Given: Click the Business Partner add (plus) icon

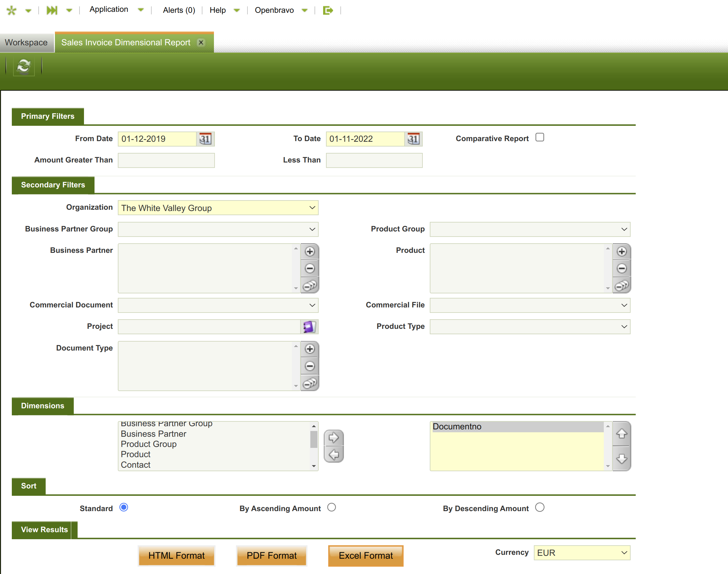Looking at the screenshot, I should tap(309, 251).
